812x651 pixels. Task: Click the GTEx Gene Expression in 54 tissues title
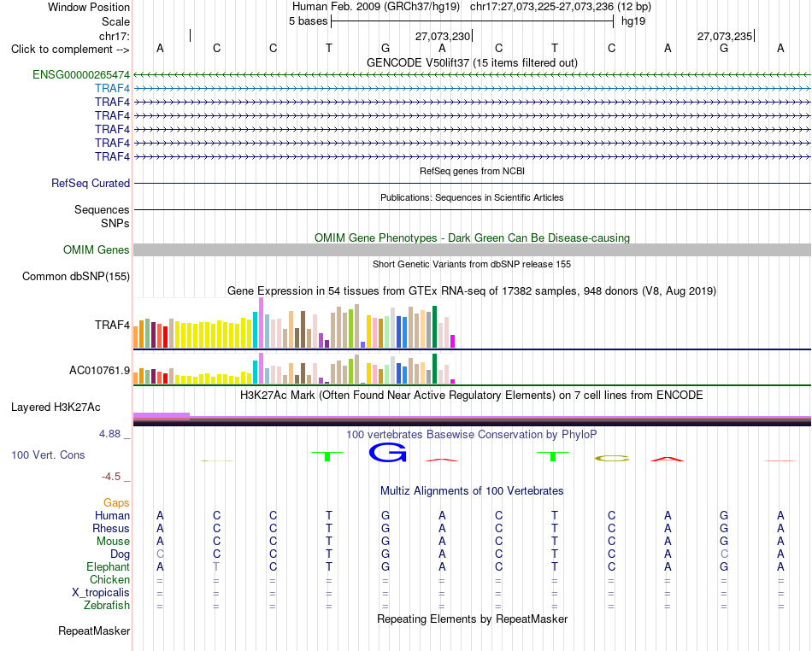[472, 290]
